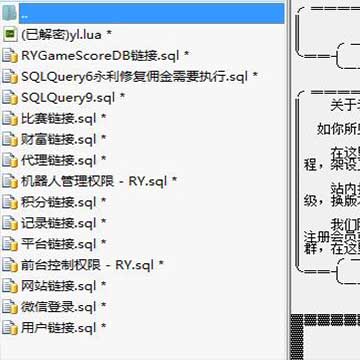Click the icon next to 代理链接.sql
The width and height of the screenshot is (360, 360).
point(10,160)
